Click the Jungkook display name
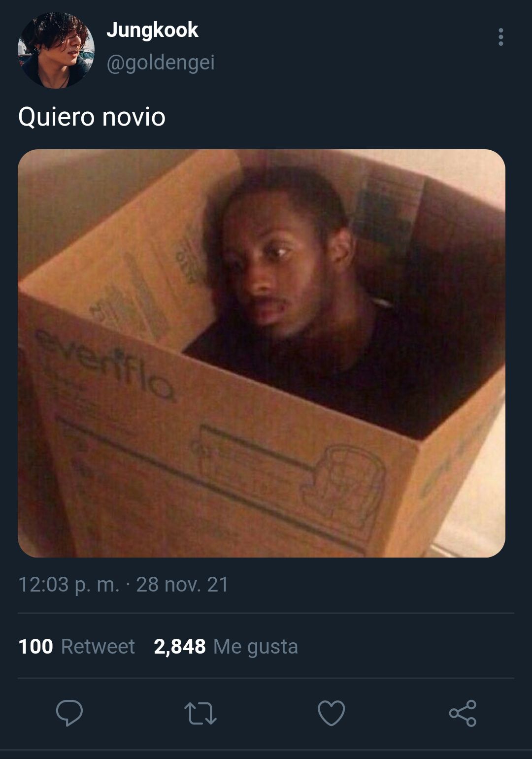This screenshot has height=759, width=532. coord(152,30)
